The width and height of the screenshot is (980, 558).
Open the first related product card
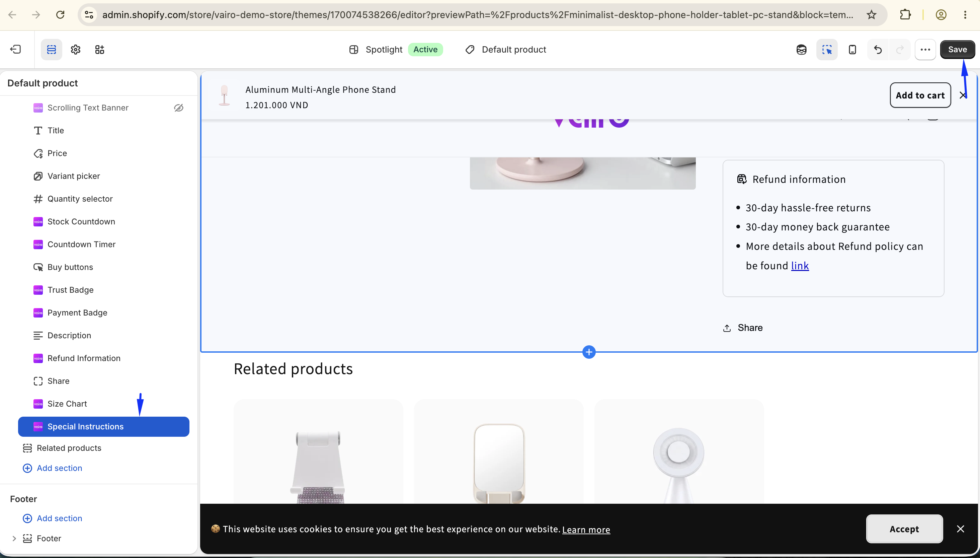(x=318, y=451)
